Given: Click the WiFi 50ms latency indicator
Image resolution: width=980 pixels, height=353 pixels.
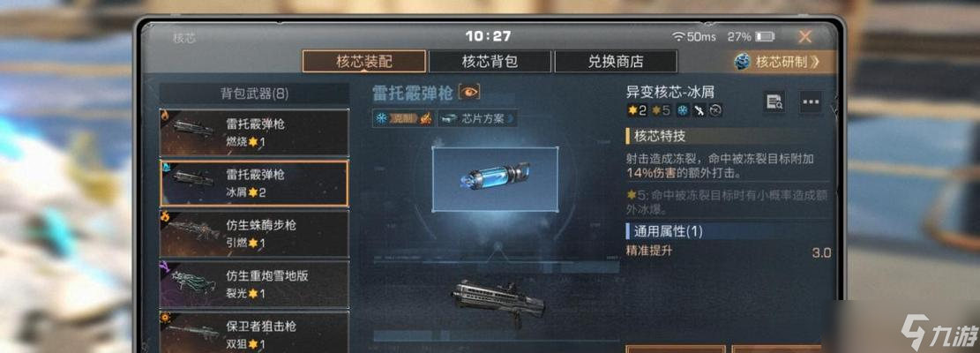Looking at the screenshot, I should (693, 37).
